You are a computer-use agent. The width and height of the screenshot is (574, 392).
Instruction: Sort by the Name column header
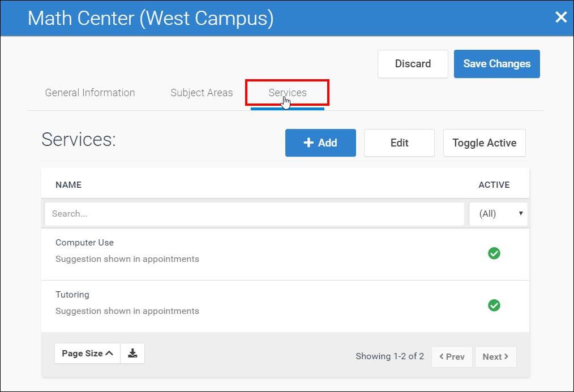pos(68,185)
